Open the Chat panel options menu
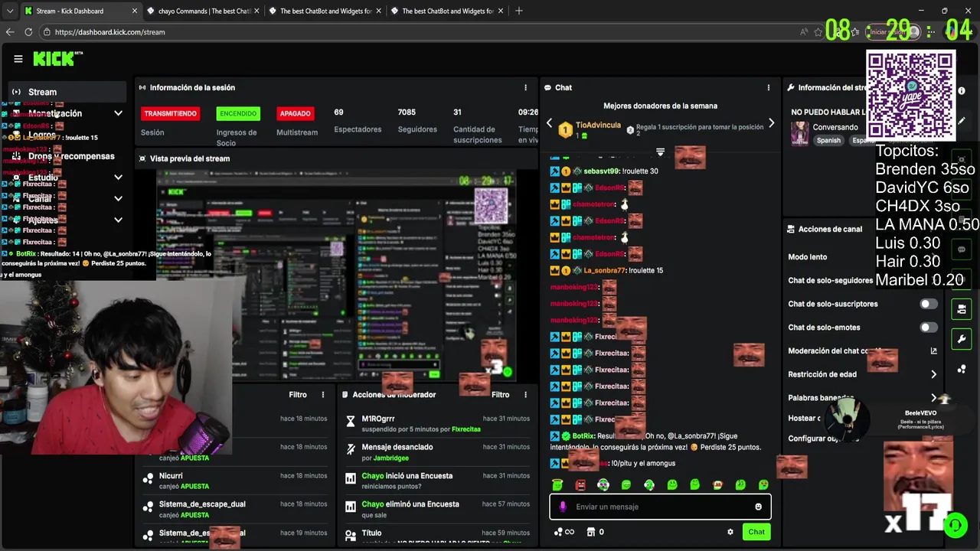Viewport: 980px width, 551px height. (769, 88)
